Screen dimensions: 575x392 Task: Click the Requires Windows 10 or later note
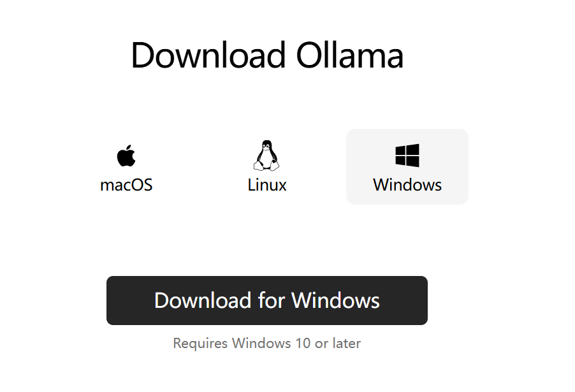(x=267, y=343)
